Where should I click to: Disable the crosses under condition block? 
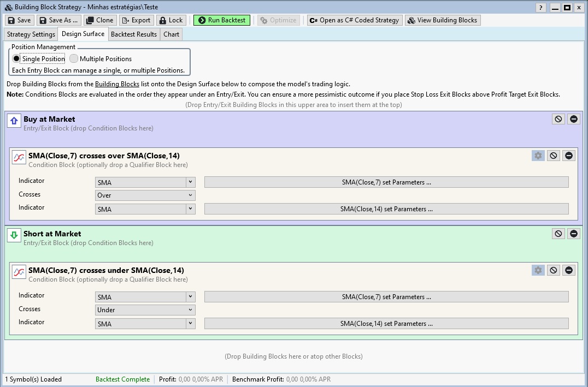[x=554, y=270]
